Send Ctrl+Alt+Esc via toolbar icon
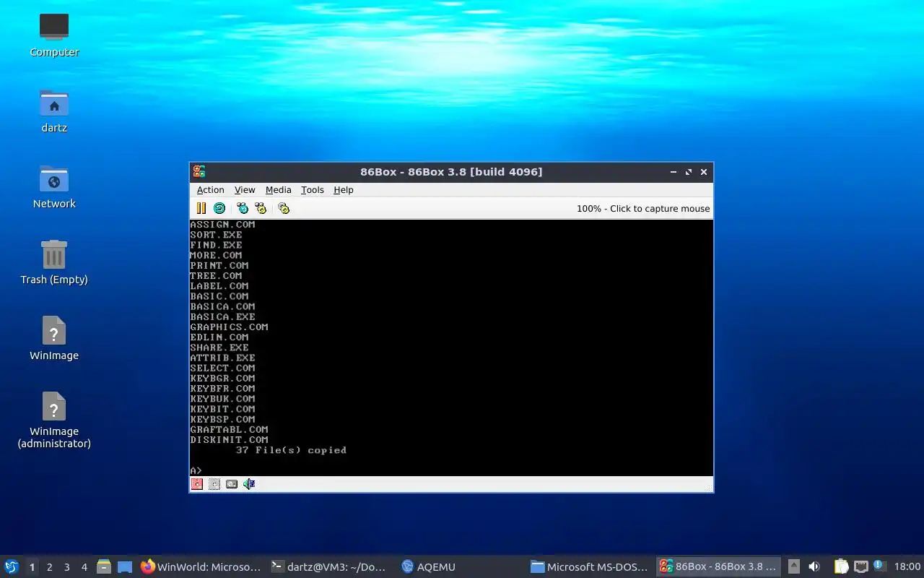 pos(261,208)
